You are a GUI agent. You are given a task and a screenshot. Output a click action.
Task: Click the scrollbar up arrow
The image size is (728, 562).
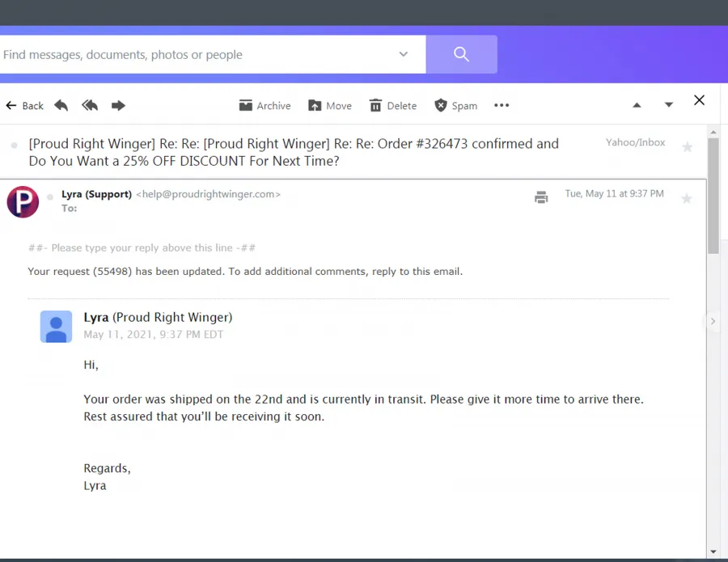click(x=713, y=133)
